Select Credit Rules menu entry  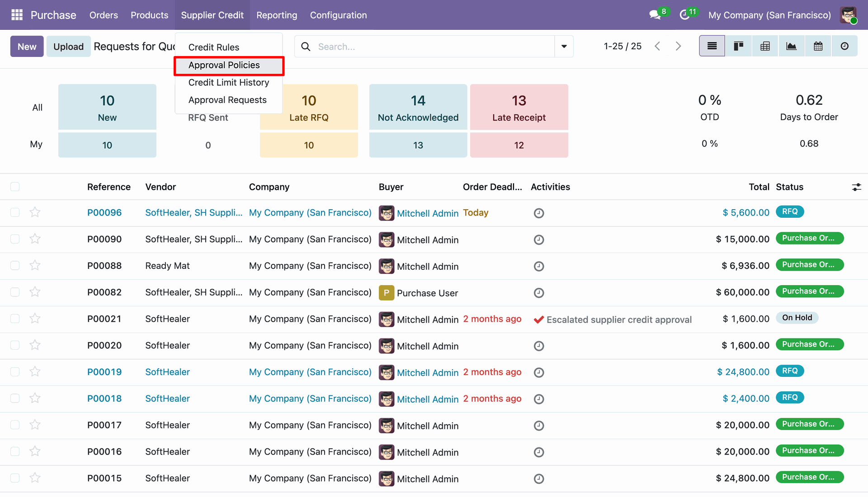coord(229,47)
